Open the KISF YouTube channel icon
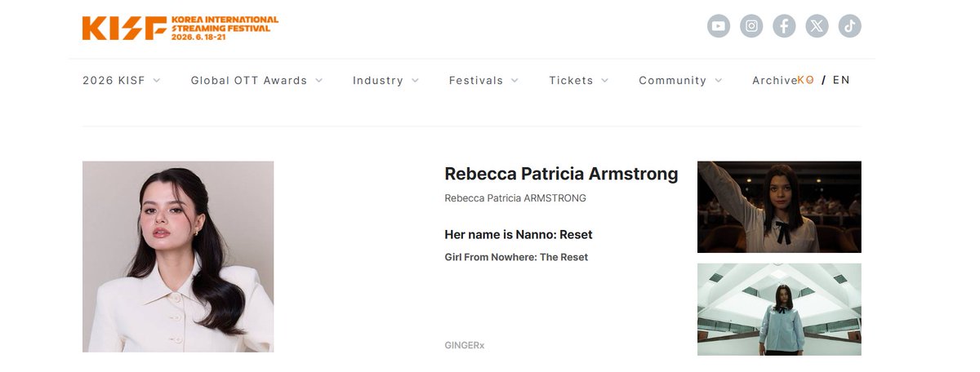980x372 pixels. [x=719, y=26]
